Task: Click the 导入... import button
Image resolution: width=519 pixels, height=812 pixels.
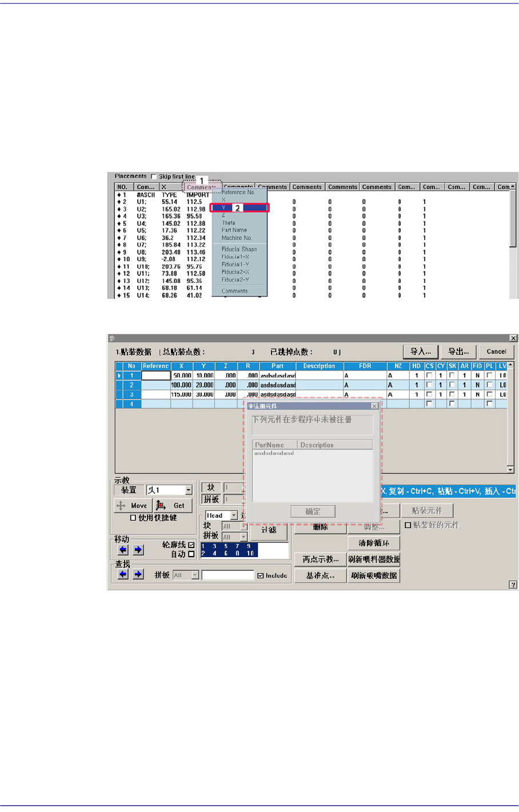Action: pos(421,351)
